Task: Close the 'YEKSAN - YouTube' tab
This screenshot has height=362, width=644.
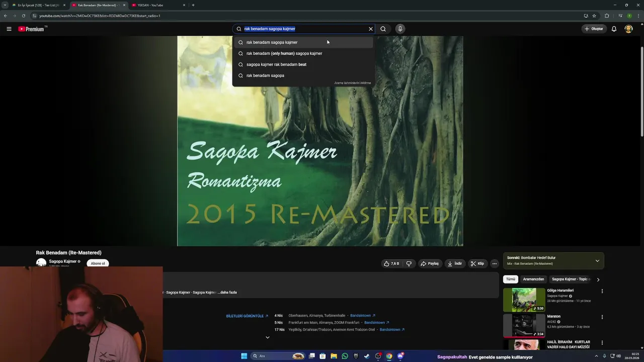Action: [184, 5]
